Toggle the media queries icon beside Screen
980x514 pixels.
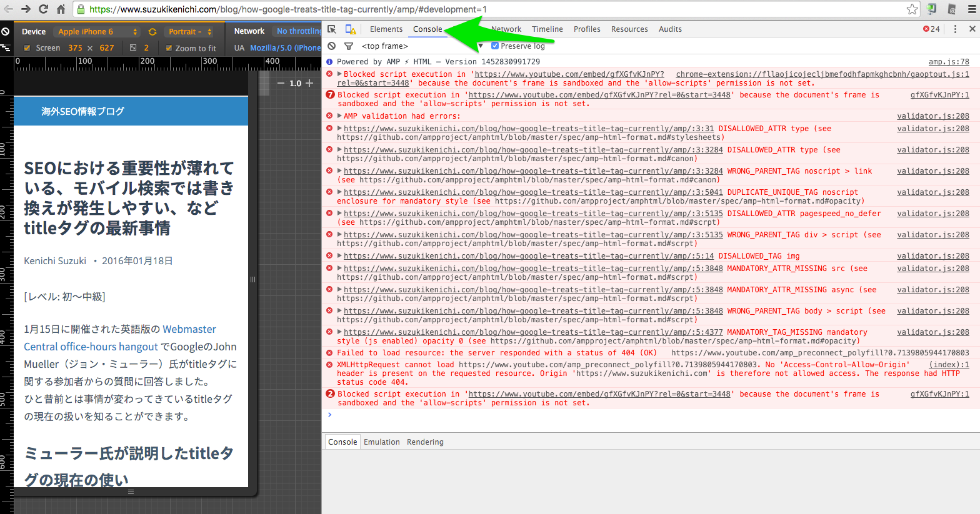5,47
